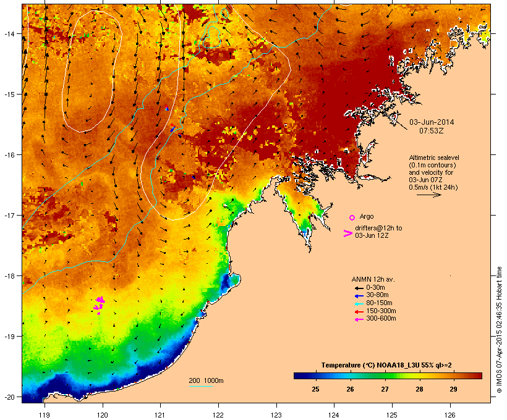
Task: Click the longitude axis label 124
Action: (334, 415)
